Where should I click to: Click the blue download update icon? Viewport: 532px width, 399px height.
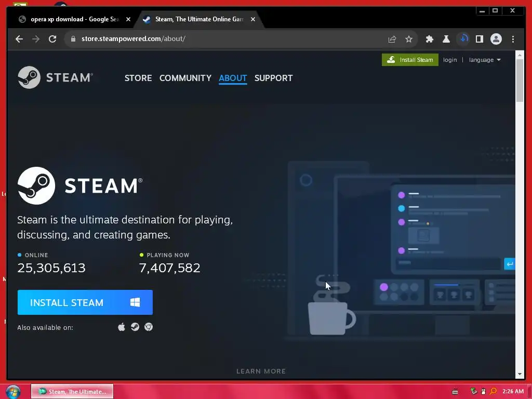click(x=463, y=38)
